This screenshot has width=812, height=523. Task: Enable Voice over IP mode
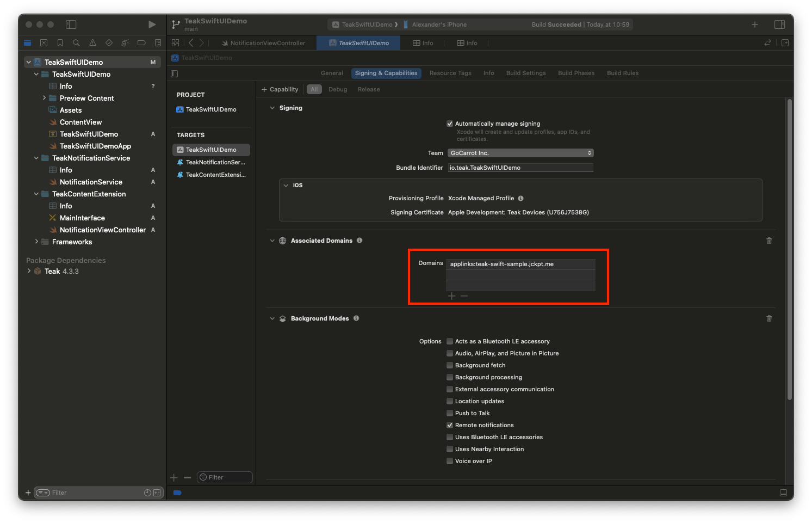[450, 461]
